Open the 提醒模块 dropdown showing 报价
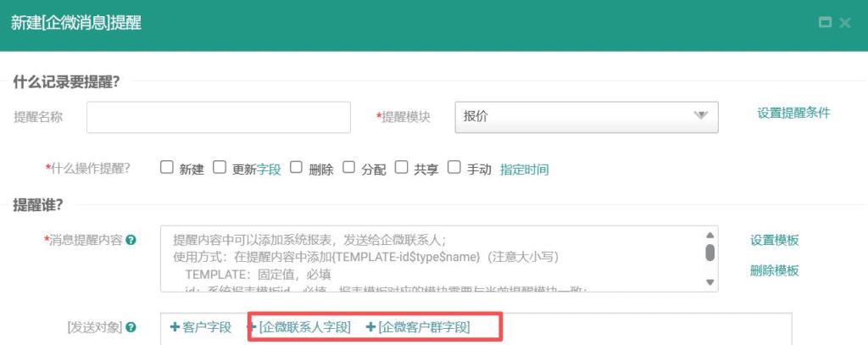This screenshot has width=868, height=345. click(587, 117)
